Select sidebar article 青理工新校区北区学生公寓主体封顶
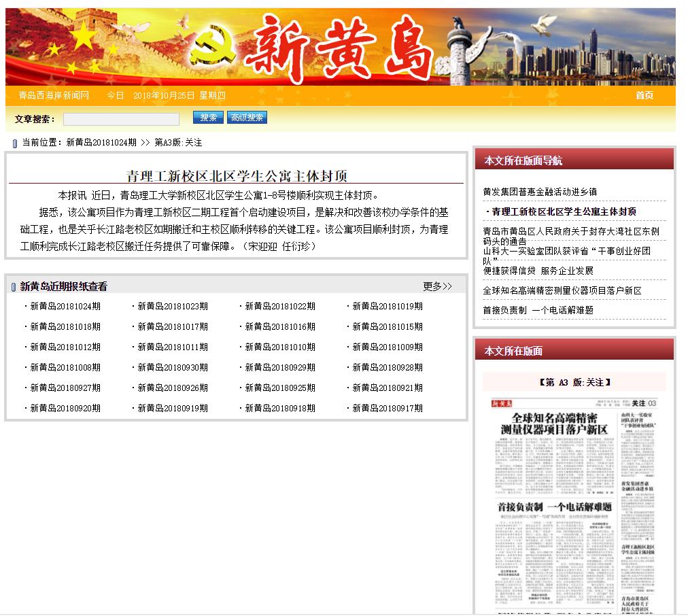Screen dimensions: 688x616 click(x=564, y=211)
